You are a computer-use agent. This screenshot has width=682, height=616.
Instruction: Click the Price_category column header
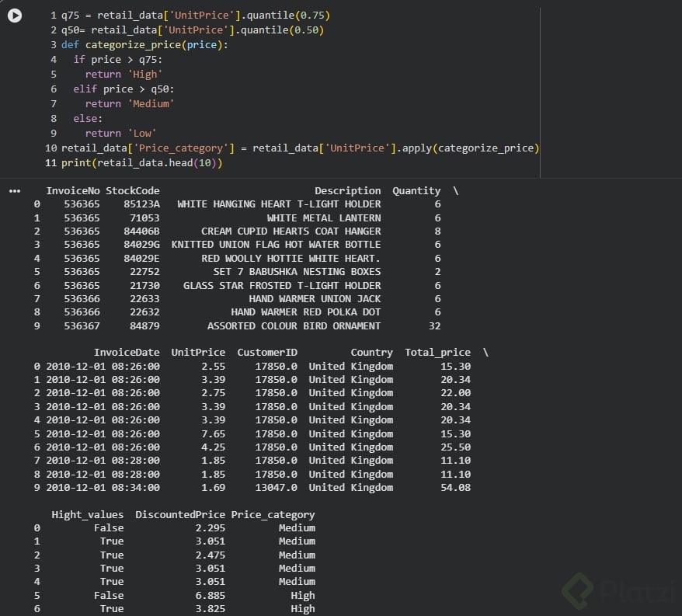tap(273, 515)
